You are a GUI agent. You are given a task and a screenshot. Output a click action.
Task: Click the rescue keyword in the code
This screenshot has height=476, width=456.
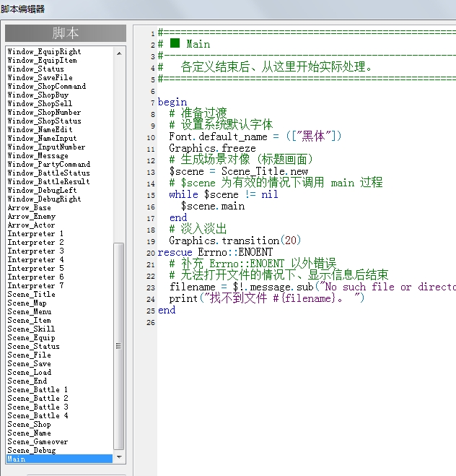175,252
